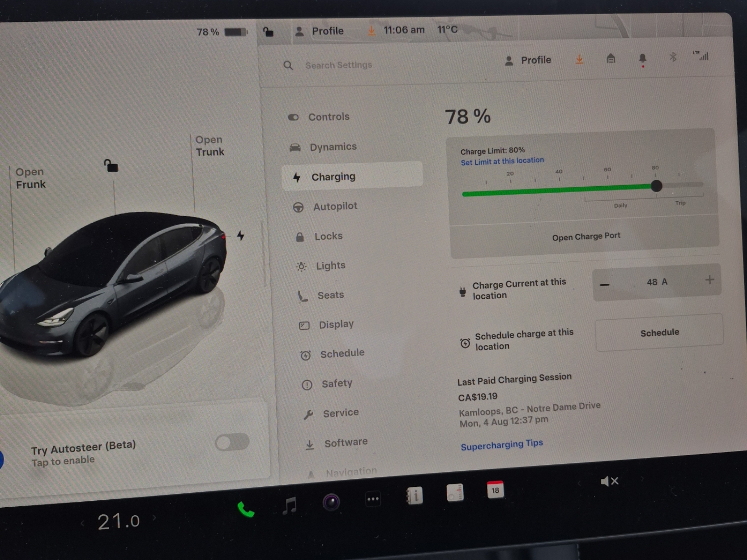This screenshot has width=747, height=560.
Task: Open the HomeLink garage icon
Action: (611, 58)
